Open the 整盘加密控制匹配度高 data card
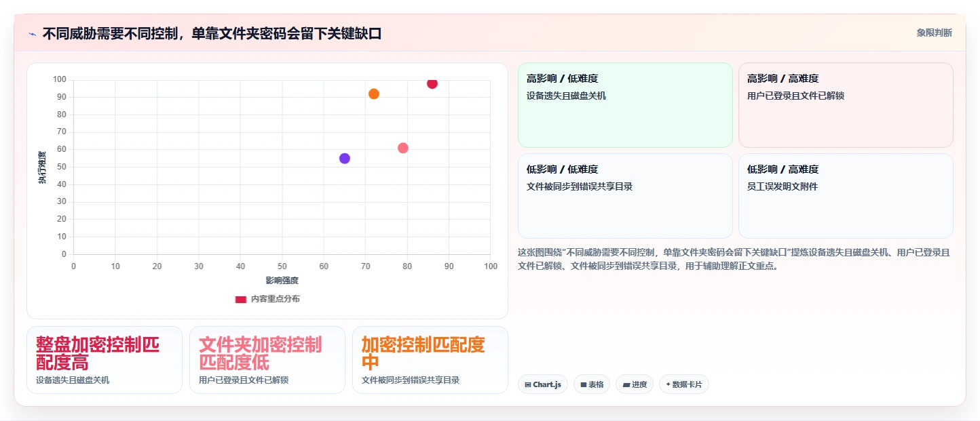The width and height of the screenshot is (980, 421). tap(105, 360)
